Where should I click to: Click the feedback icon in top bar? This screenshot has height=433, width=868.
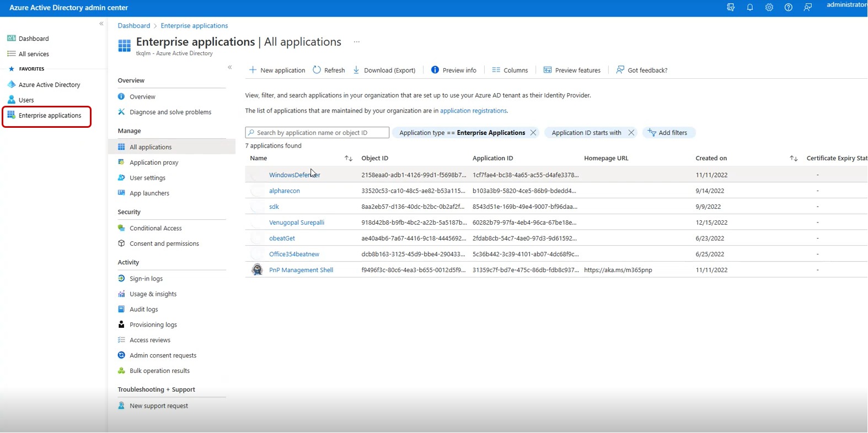(x=808, y=8)
